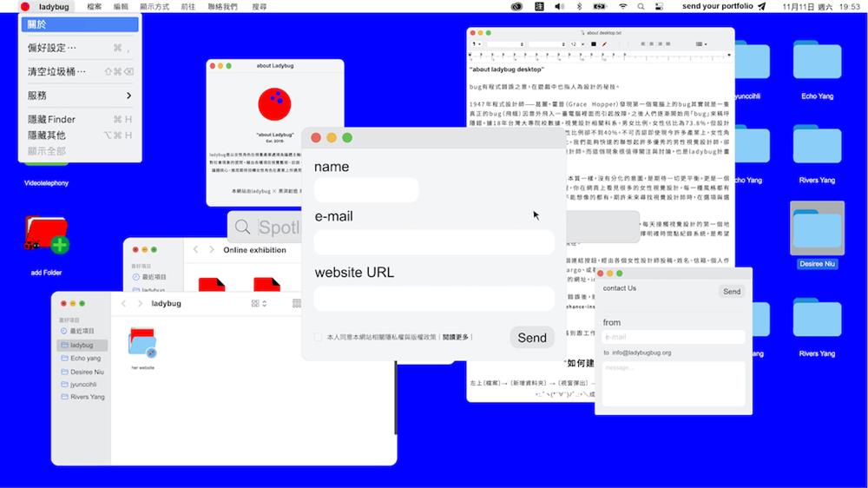
Task: Go back in the ladybug Finder window
Action: click(x=124, y=304)
